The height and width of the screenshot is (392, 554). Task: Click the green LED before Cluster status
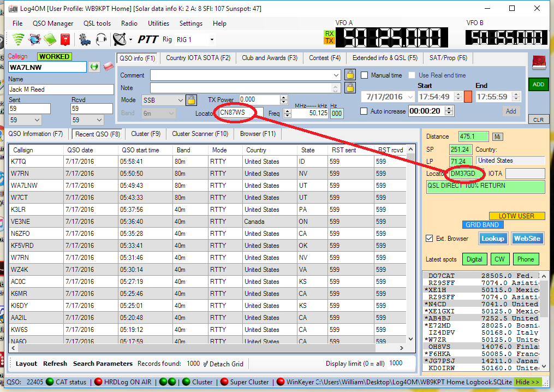[186, 382]
